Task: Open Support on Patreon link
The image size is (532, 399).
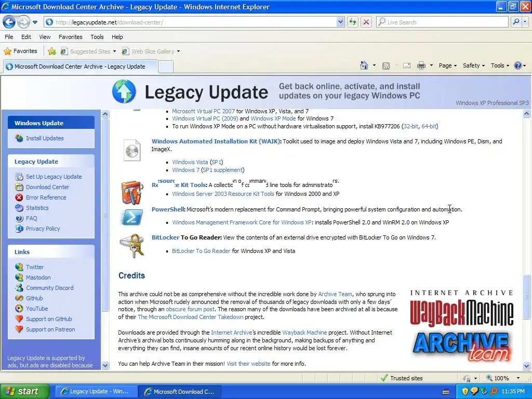Action: pyautogui.click(x=50, y=329)
